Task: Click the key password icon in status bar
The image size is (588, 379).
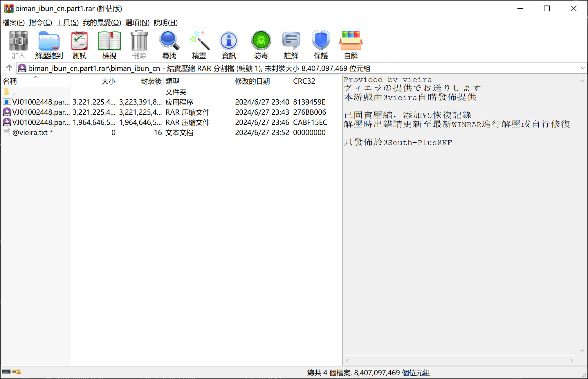Action: point(17,372)
